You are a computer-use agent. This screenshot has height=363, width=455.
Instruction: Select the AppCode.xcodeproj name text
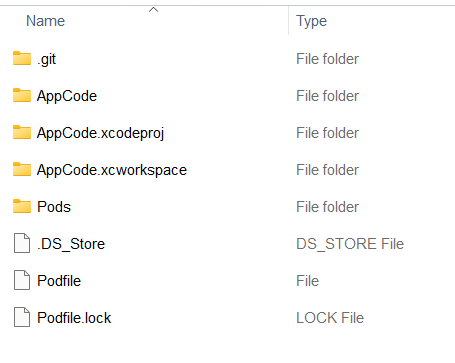click(100, 133)
